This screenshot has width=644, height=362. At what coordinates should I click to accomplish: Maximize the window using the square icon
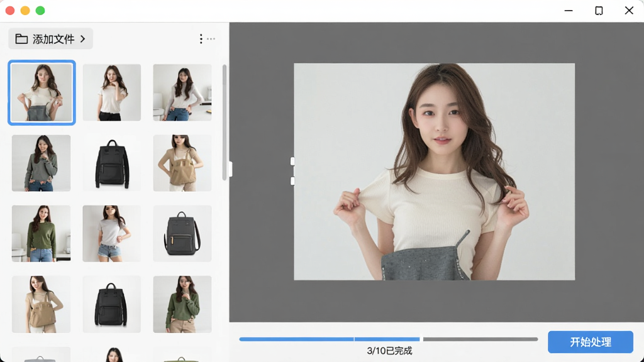point(599,11)
